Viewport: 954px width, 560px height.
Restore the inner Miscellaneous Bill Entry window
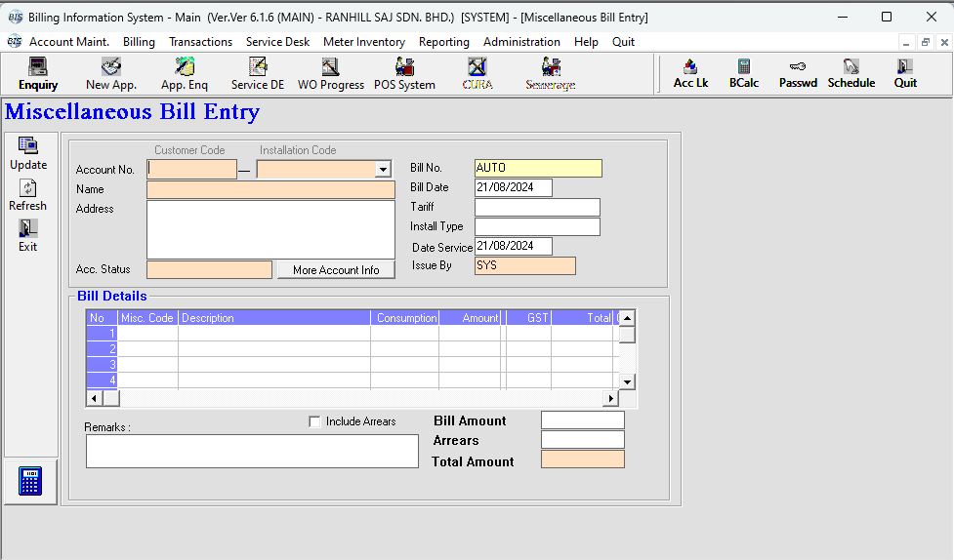pos(926,43)
